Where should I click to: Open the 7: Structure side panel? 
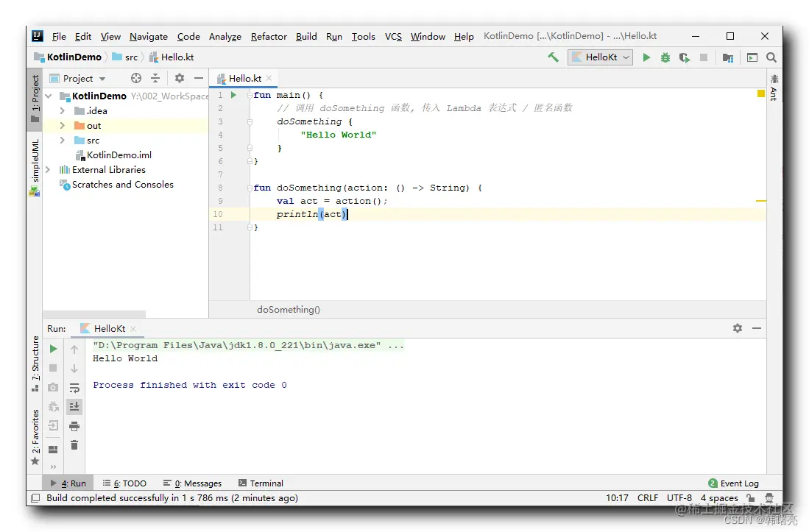pos(35,363)
